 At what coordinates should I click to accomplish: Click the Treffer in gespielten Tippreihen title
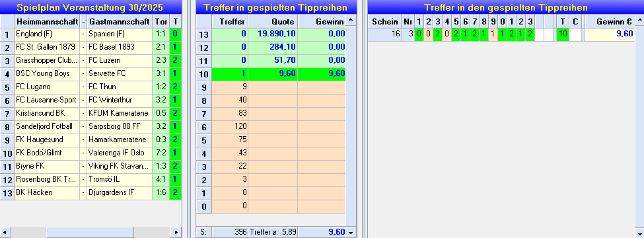point(276,7)
